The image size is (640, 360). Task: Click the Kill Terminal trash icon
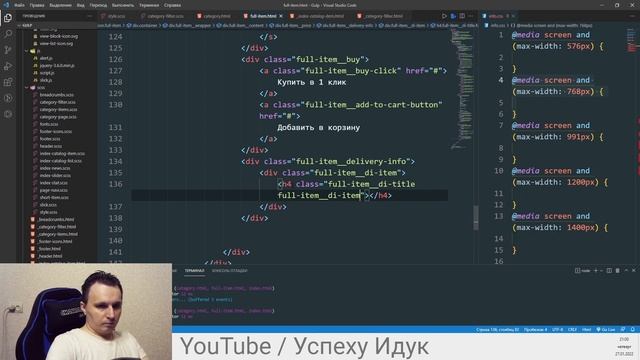pyautogui.click(x=618, y=270)
